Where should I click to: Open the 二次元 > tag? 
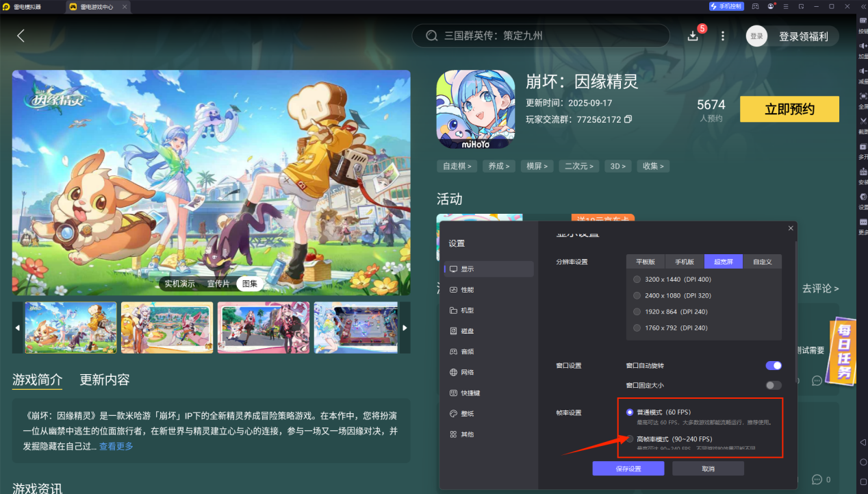(x=578, y=166)
